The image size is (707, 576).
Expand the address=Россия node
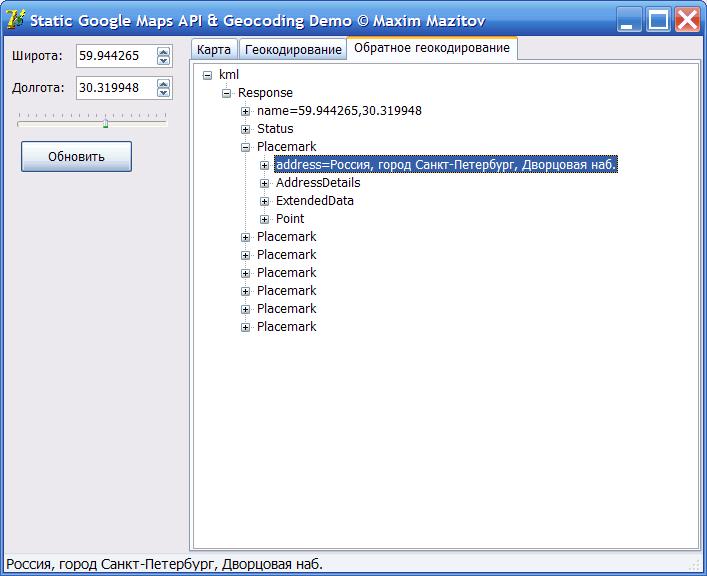pos(264,166)
